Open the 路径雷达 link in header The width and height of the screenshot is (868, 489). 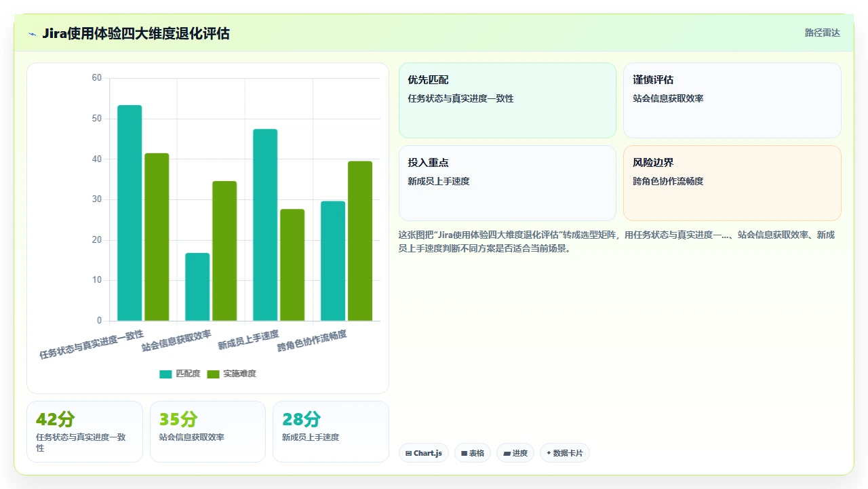[x=822, y=33]
